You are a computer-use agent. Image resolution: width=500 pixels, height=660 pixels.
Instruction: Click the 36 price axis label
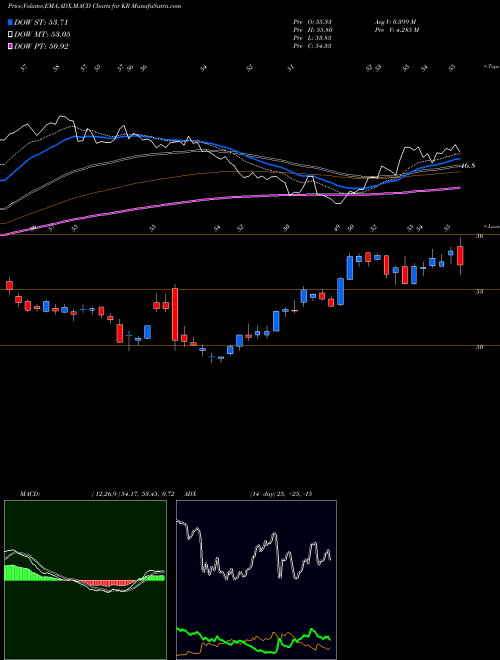pyautogui.click(x=479, y=236)
